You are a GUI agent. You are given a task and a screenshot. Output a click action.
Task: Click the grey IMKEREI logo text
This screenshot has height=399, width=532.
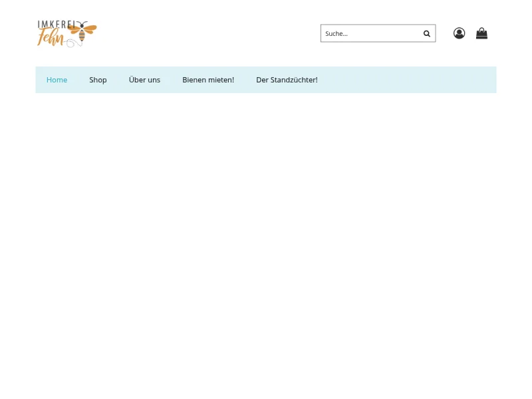point(55,24)
